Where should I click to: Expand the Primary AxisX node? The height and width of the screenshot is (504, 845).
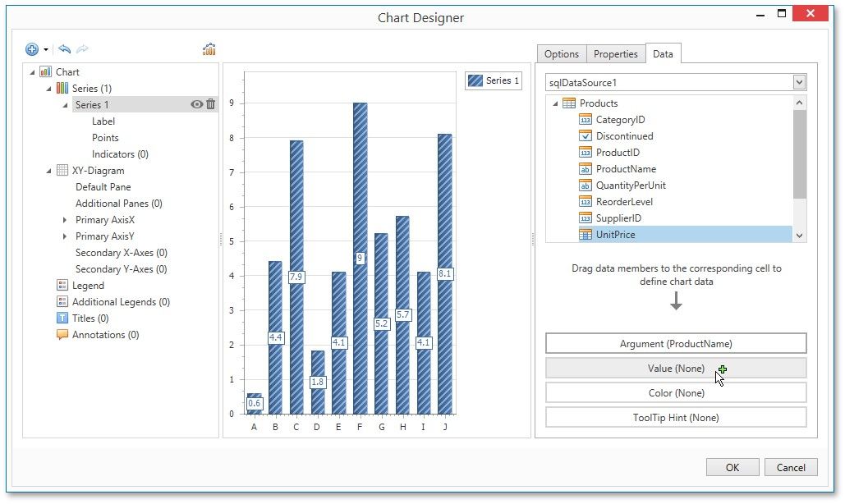coord(65,220)
